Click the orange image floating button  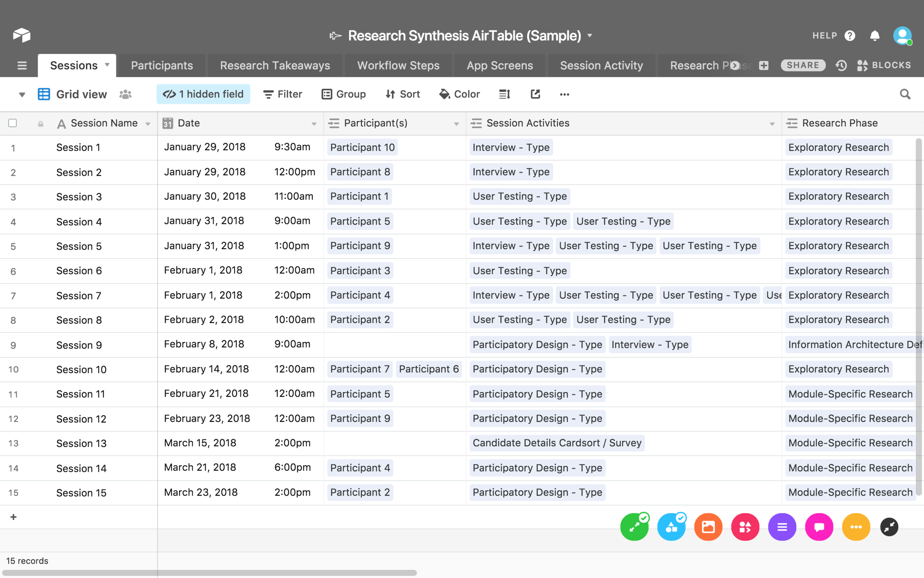pyautogui.click(x=708, y=527)
